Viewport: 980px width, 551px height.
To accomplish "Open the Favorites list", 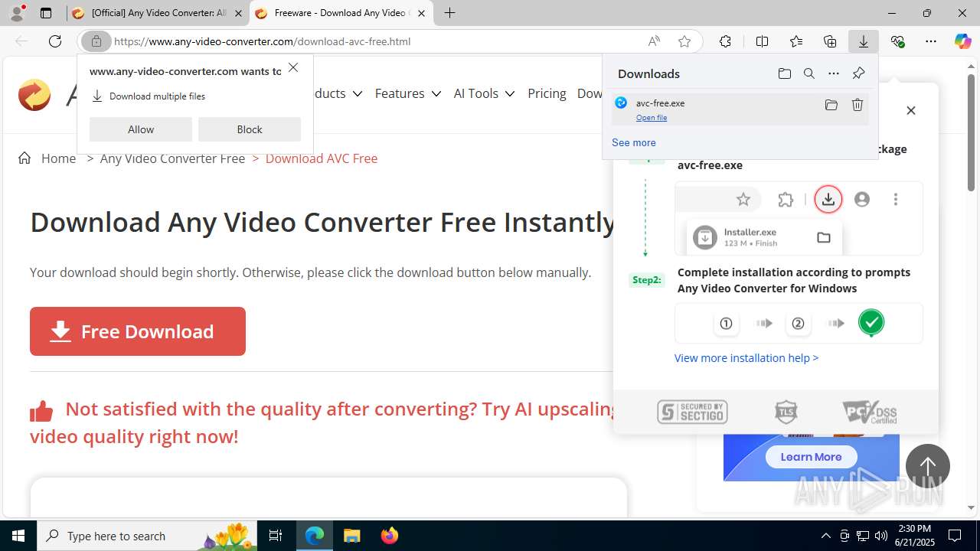I will [x=796, y=41].
